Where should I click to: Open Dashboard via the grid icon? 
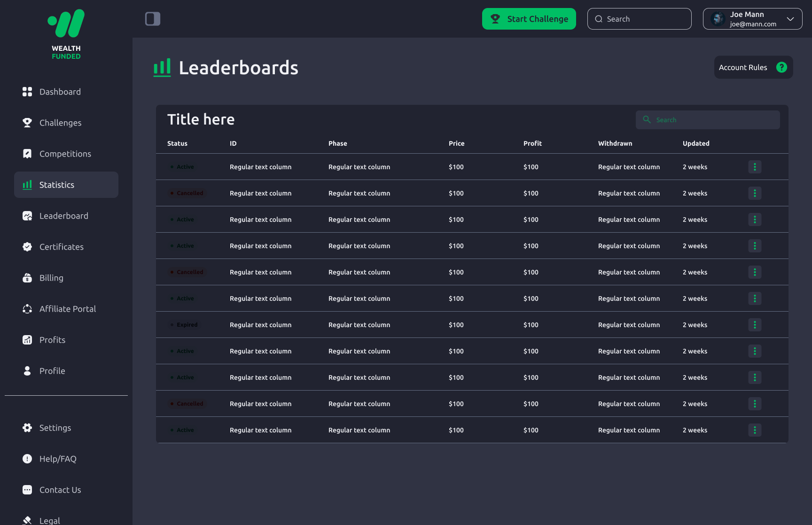(x=27, y=92)
